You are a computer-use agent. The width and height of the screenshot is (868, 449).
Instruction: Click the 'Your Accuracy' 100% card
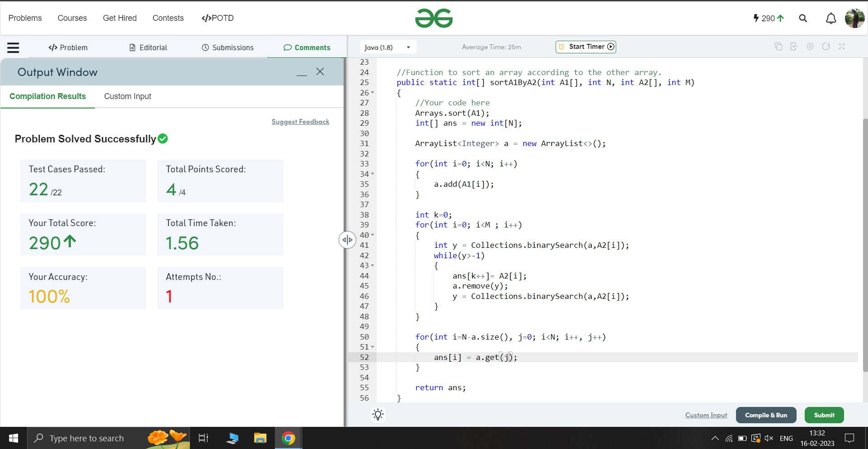point(83,288)
